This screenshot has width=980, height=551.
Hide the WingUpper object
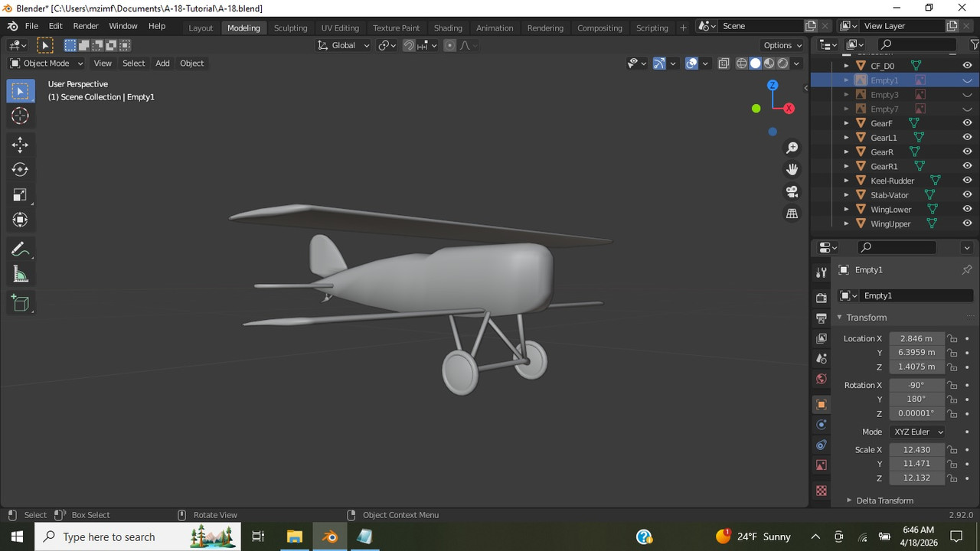(967, 223)
